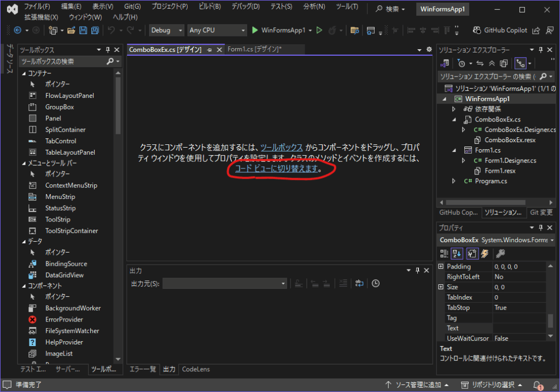Open the output source combo box
This screenshot has height=392, width=560.
point(224,283)
